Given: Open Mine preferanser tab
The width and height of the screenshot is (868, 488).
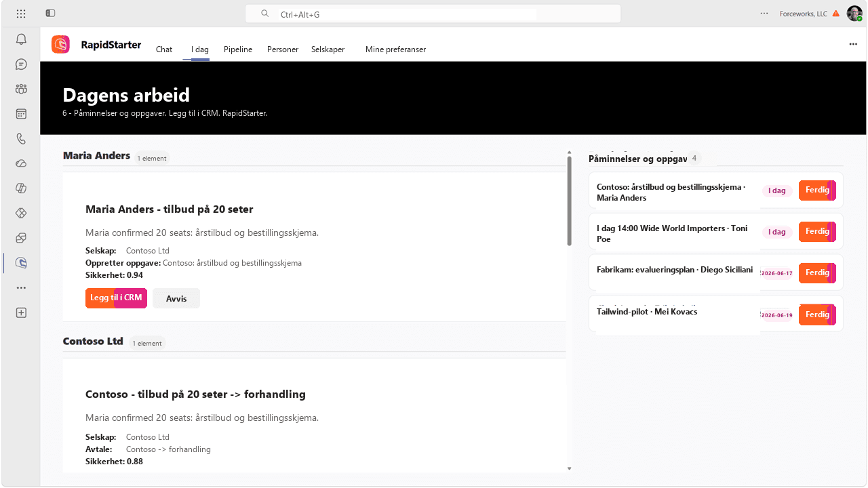Looking at the screenshot, I should tap(395, 49).
